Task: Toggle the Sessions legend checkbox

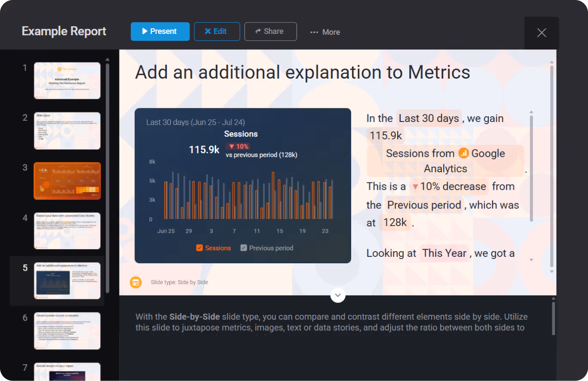Action: [199, 248]
